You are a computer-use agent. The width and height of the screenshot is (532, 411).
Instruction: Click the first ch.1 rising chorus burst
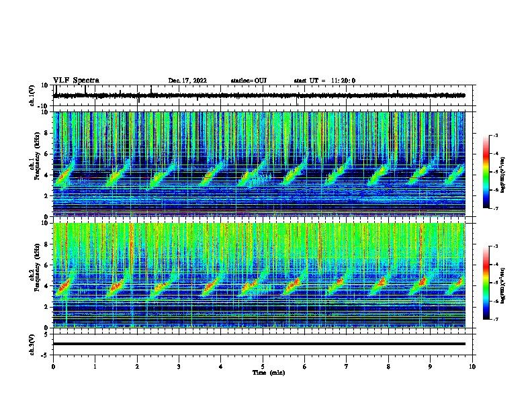click(x=65, y=175)
